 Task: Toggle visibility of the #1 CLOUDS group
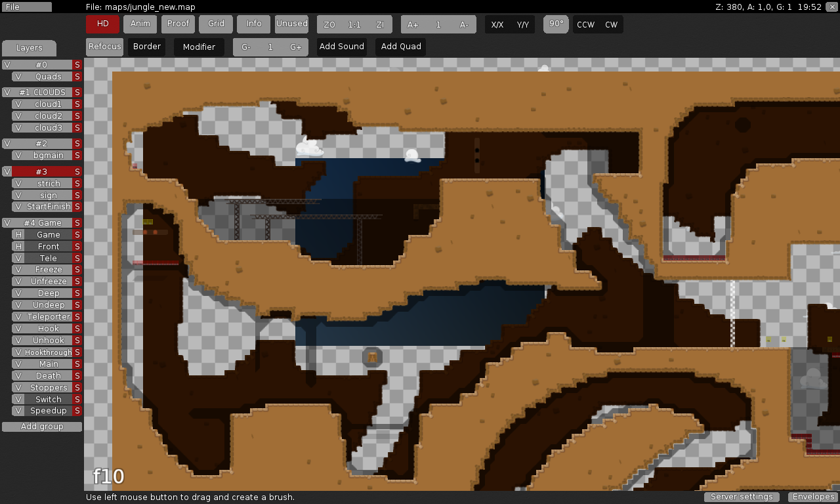click(x=7, y=92)
